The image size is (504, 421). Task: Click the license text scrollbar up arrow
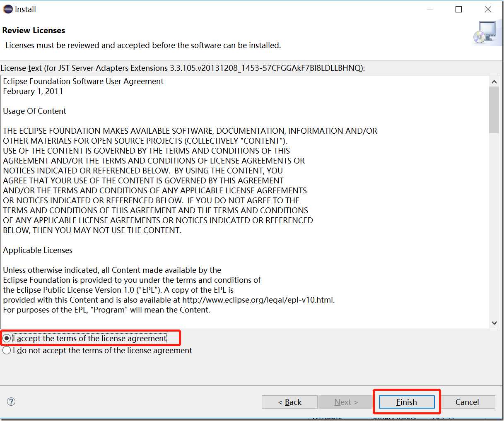click(494, 82)
